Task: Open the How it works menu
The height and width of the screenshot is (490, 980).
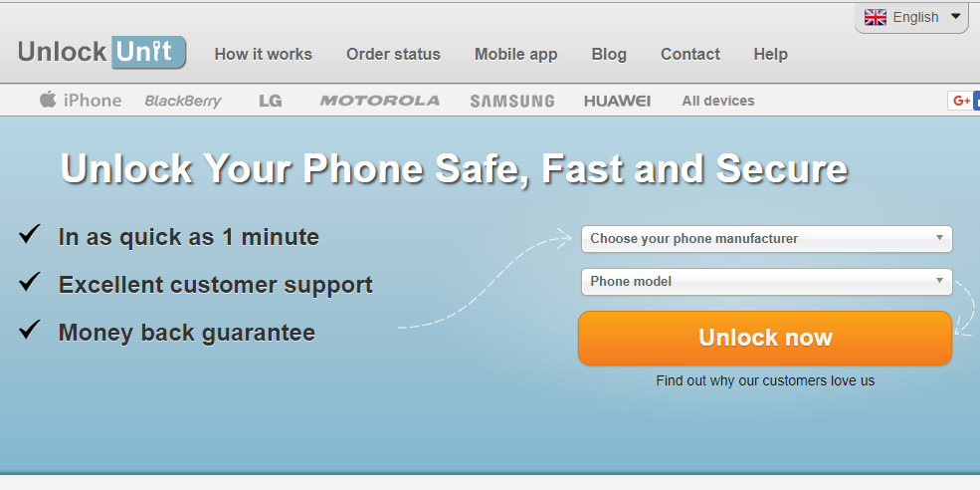Action: tap(263, 55)
